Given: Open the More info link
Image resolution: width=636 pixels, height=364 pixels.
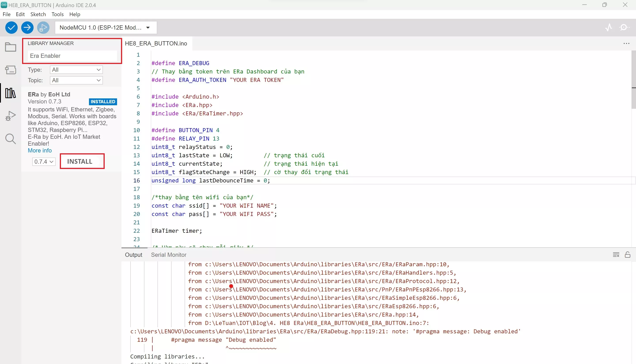Looking at the screenshot, I should click(40, 150).
